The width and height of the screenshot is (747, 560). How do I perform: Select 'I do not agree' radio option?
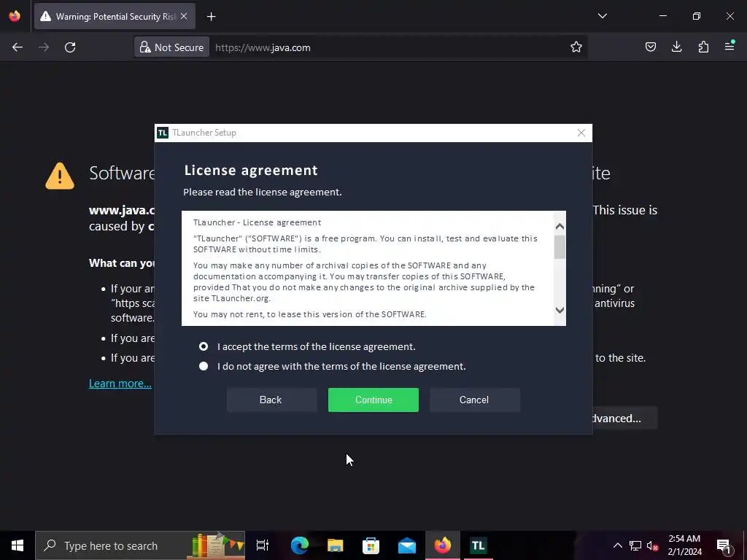(x=204, y=366)
